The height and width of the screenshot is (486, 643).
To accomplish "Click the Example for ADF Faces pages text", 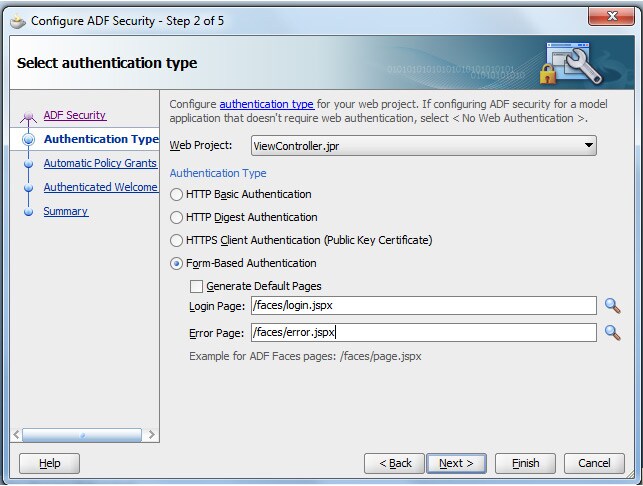I will click(x=305, y=356).
